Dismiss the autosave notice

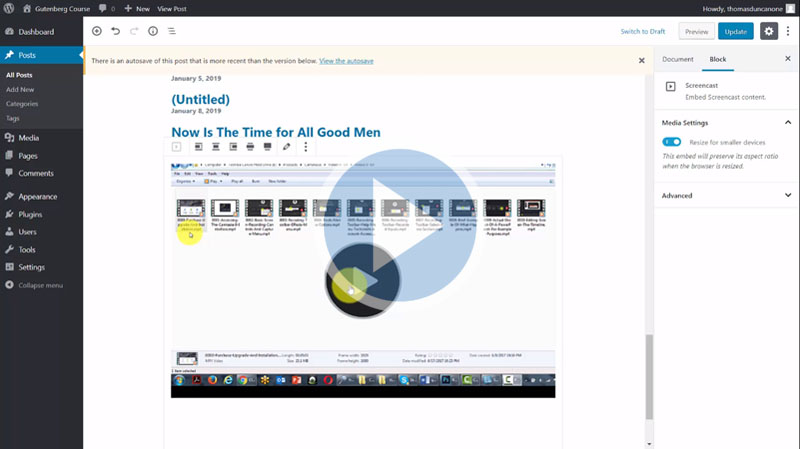coord(642,61)
